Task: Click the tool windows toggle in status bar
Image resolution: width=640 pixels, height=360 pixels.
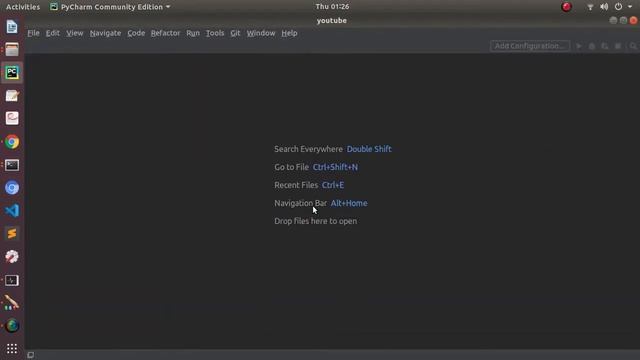Action: coord(31,355)
